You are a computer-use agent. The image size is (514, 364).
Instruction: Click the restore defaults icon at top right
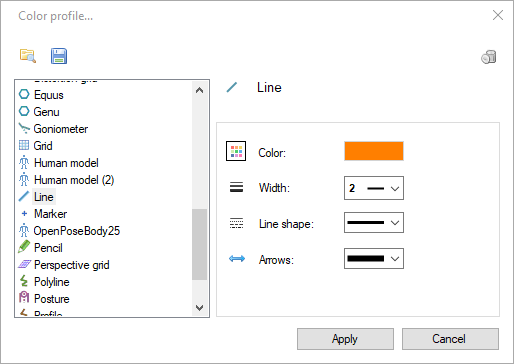489,57
